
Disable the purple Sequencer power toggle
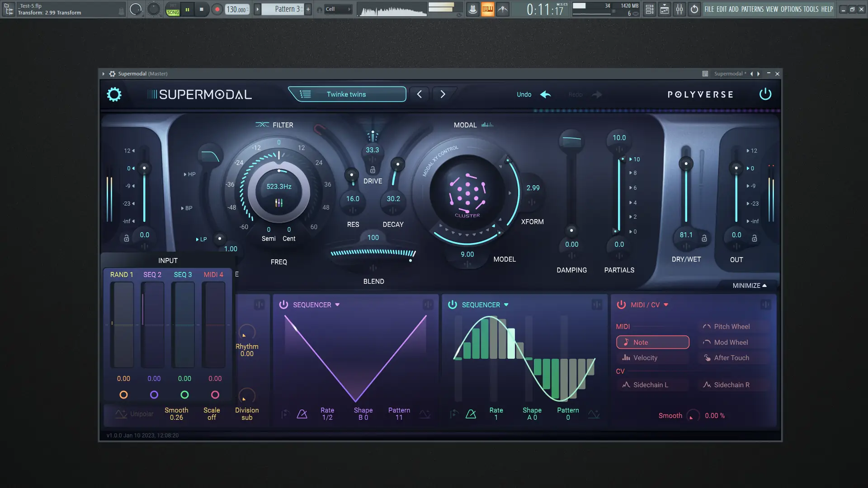click(283, 305)
